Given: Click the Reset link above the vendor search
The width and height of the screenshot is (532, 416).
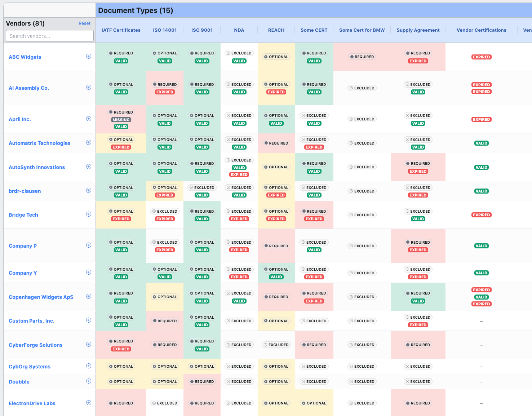Looking at the screenshot, I should [x=84, y=23].
